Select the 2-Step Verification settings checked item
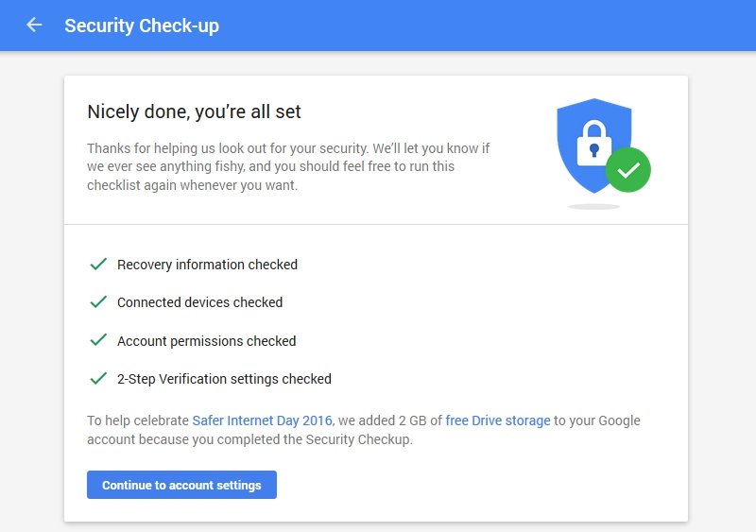 (224, 379)
